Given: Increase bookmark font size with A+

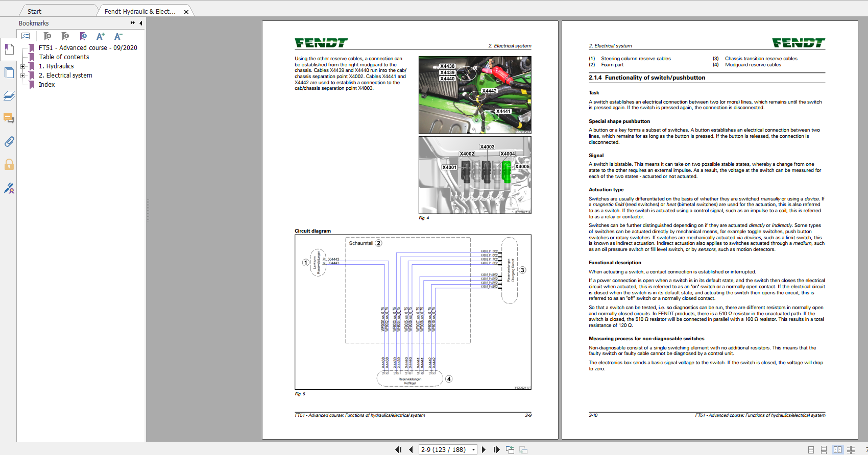Looking at the screenshot, I should (101, 36).
